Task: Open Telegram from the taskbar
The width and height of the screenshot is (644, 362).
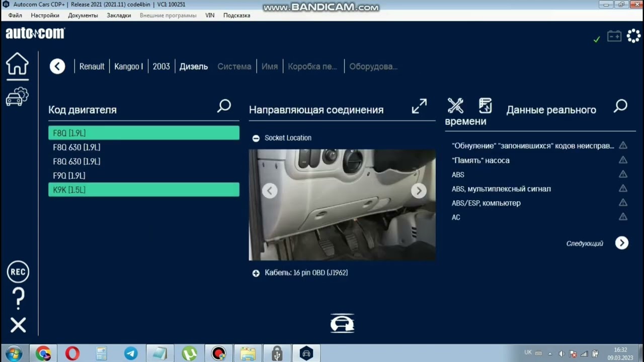Action: [x=131, y=354]
